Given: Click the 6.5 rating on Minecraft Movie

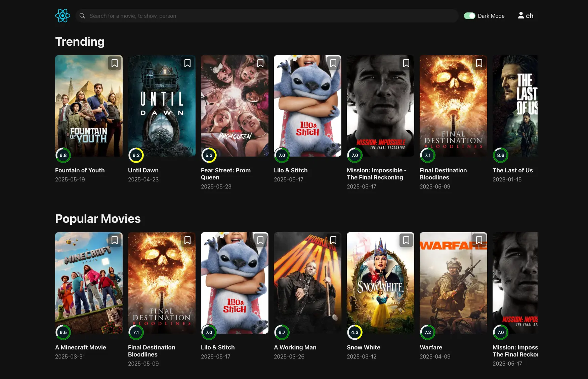Looking at the screenshot, I should 63,332.
